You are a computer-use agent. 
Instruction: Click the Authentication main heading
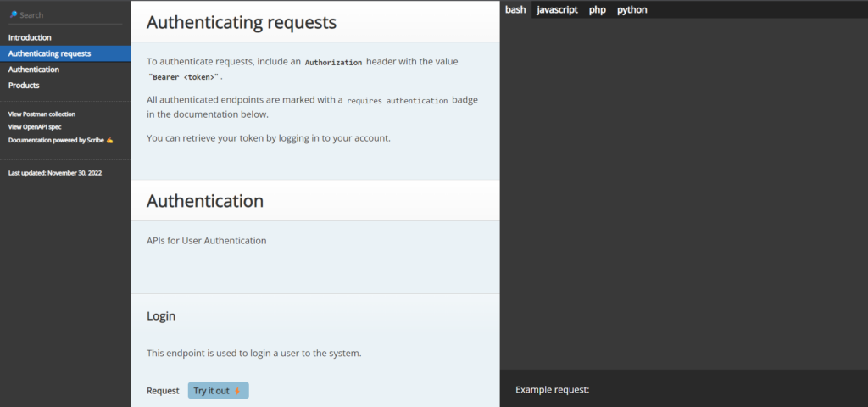pos(205,201)
